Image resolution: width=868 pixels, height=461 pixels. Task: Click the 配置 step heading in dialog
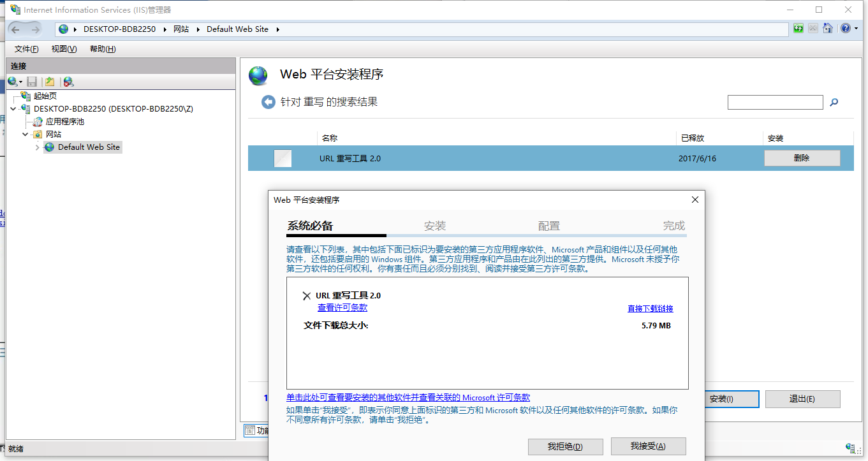point(549,226)
